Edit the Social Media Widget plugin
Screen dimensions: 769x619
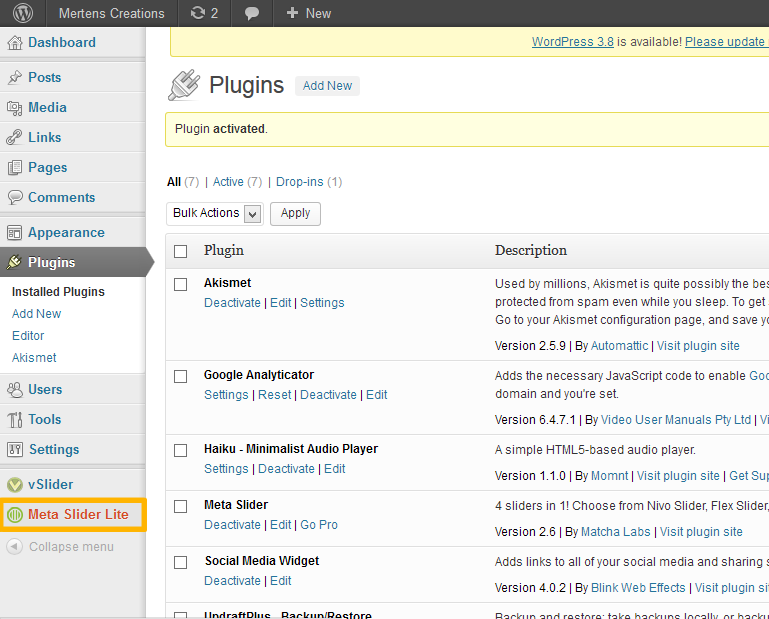tap(281, 581)
